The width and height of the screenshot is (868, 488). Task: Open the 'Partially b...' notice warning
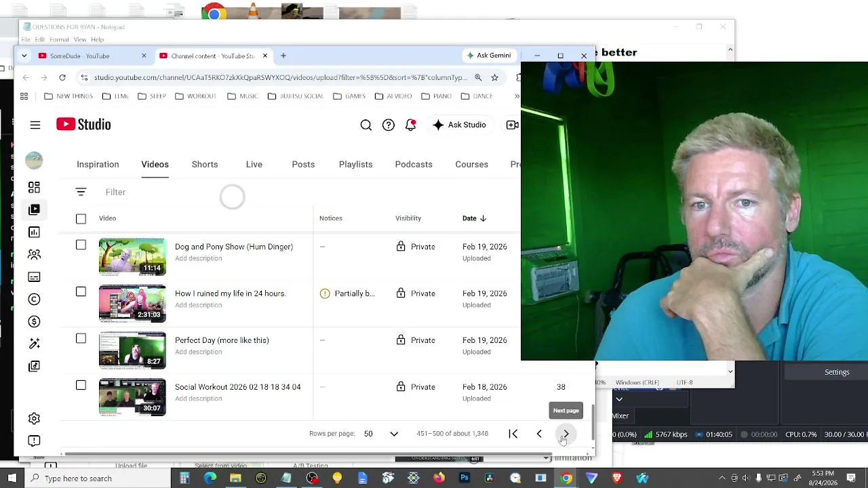[347, 293]
